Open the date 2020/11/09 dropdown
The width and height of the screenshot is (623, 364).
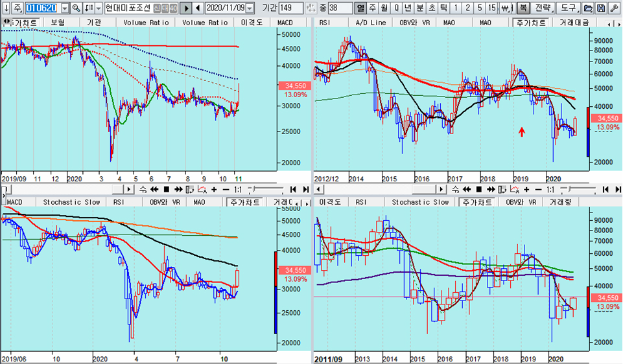click(x=250, y=8)
